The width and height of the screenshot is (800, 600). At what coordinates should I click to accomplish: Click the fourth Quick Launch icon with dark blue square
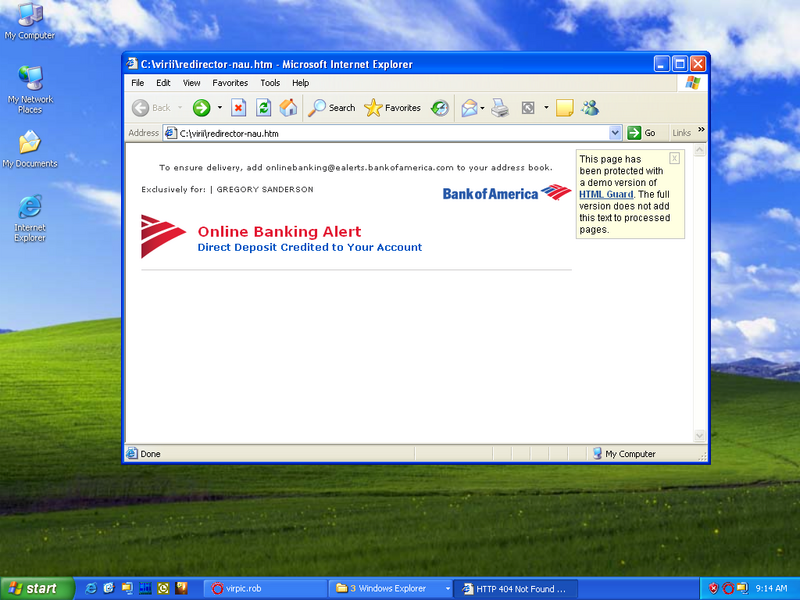tap(145, 588)
